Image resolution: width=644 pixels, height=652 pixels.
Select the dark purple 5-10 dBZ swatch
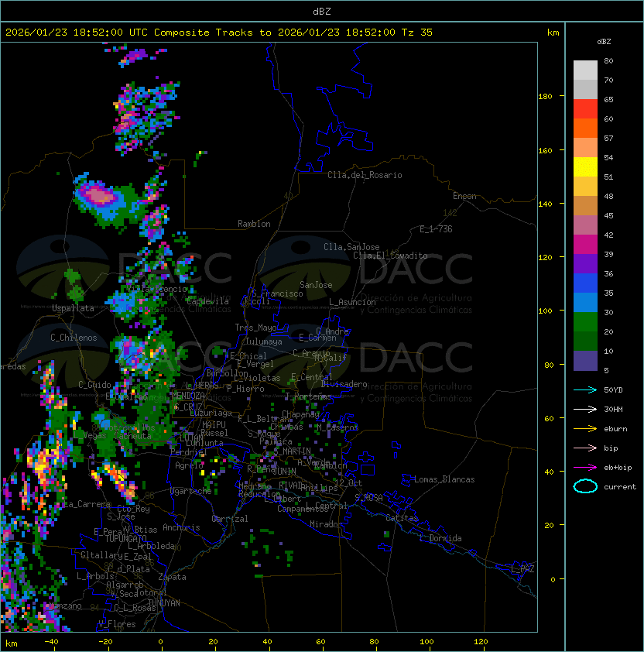(x=585, y=361)
